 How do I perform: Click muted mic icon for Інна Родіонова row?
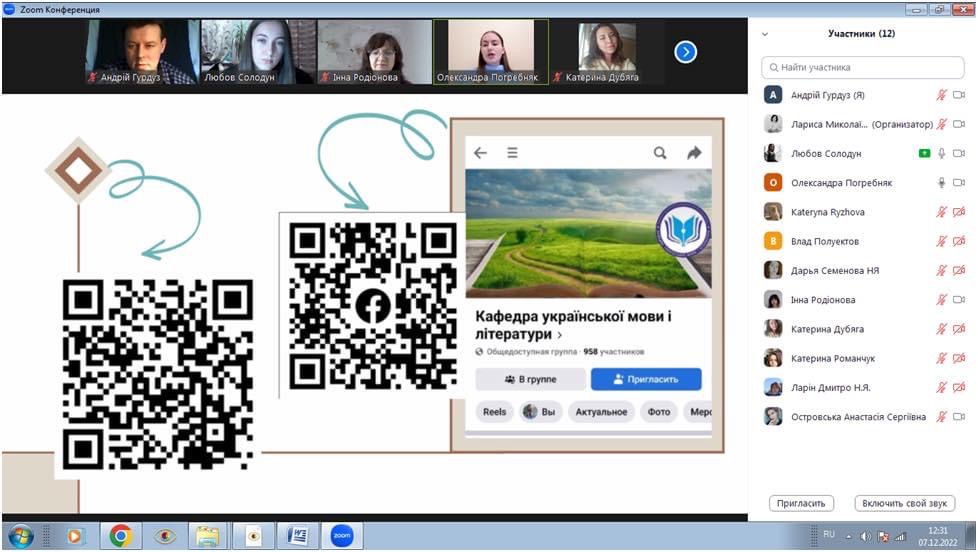point(941,300)
